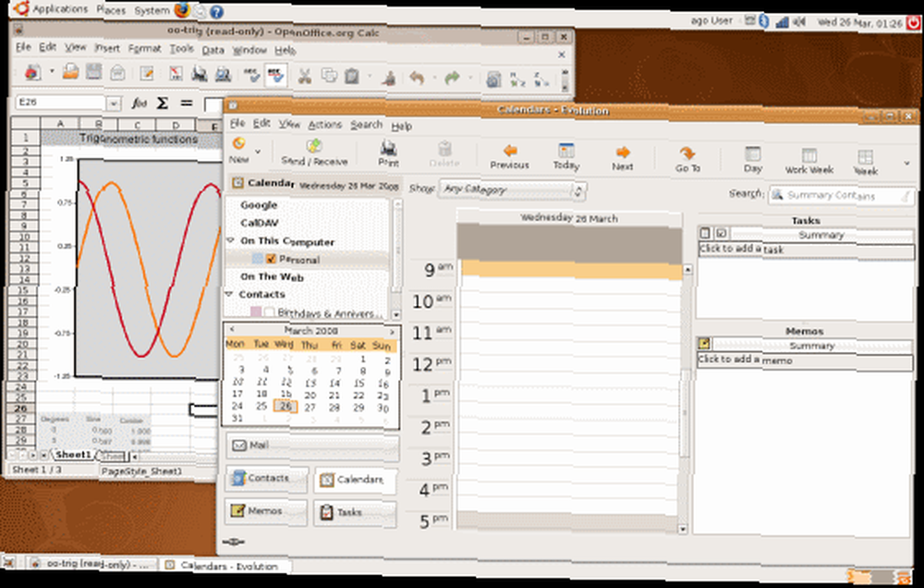924x588 pixels.
Task: Open Page Preview from Calc toolbar
Action: click(223, 74)
